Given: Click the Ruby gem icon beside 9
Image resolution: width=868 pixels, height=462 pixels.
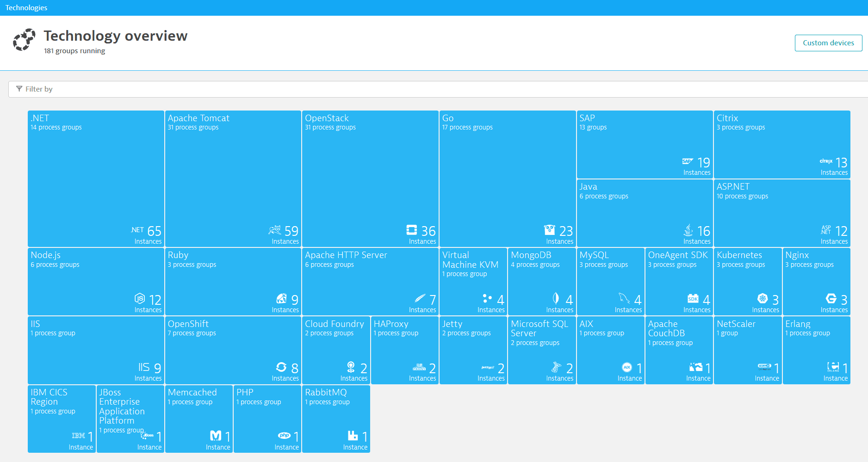Looking at the screenshot, I should [x=281, y=299].
